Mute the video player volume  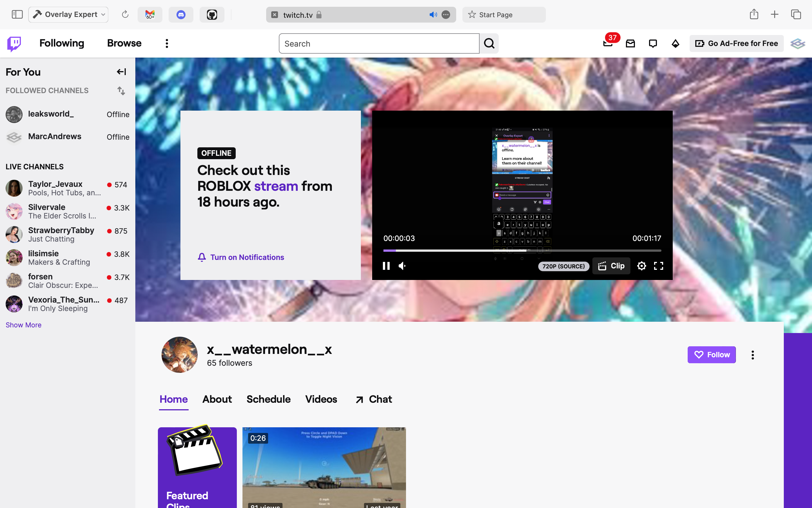click(402, 266)
